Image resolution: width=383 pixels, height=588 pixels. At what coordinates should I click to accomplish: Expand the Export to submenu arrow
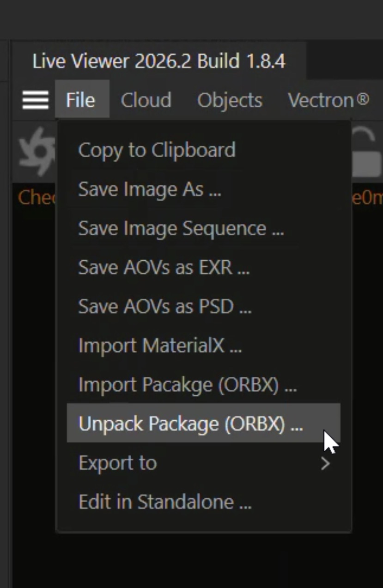point(325,463)
